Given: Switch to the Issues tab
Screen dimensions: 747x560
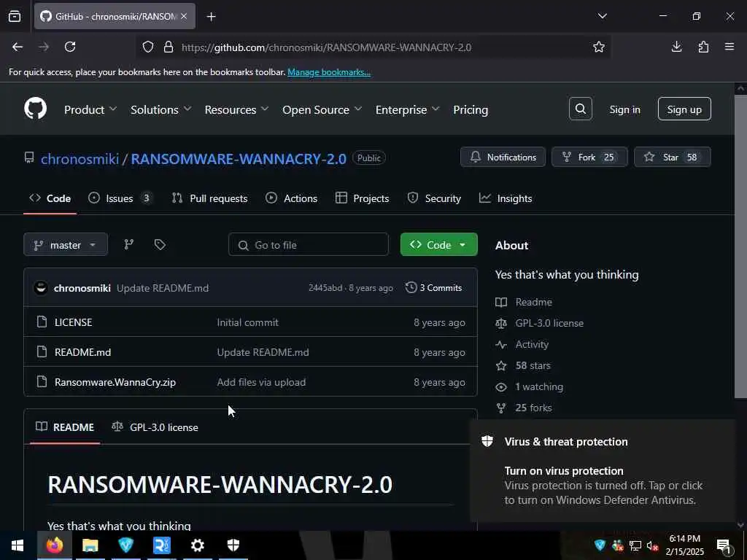Looking at the screenshot, I should [120, 198].
